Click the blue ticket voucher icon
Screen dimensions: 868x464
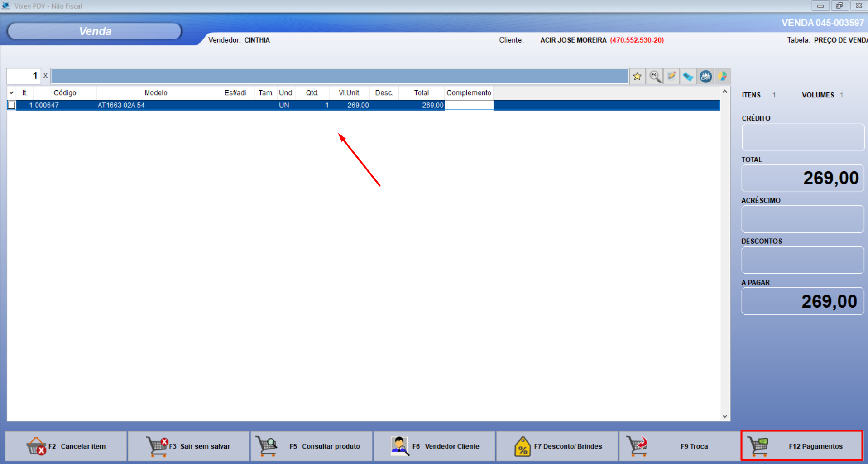click(688, 77)
